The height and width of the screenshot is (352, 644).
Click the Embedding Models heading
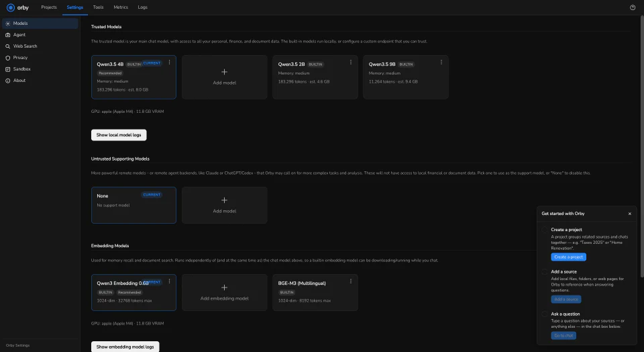[109, 246]
